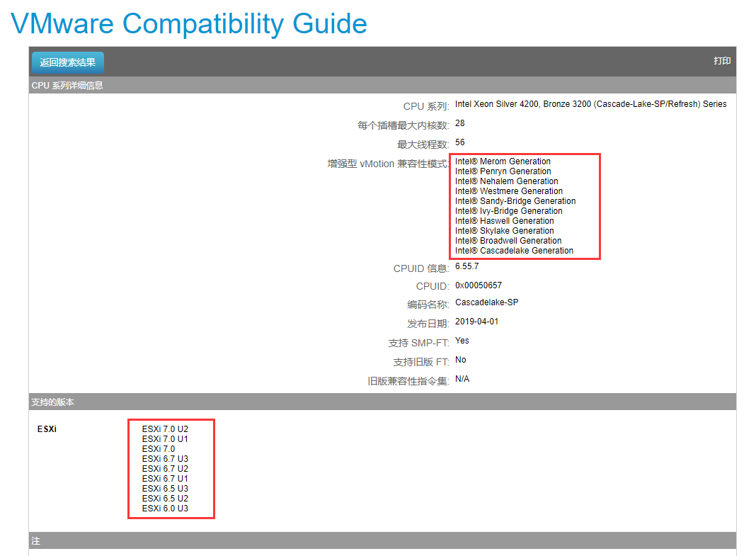The width and height of the screenshot is (756, 556).
Task: Select Intel® Broadwell Generation entry
Action: (x=508, y=241)
